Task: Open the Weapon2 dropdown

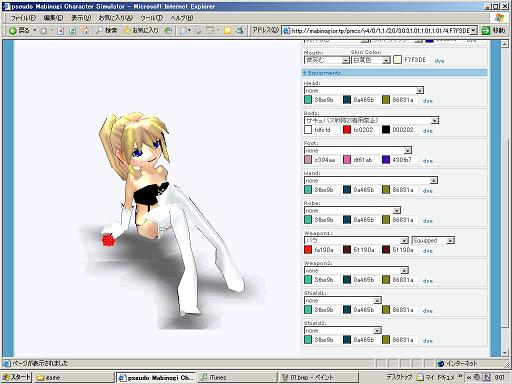Action: pos(356,270)
